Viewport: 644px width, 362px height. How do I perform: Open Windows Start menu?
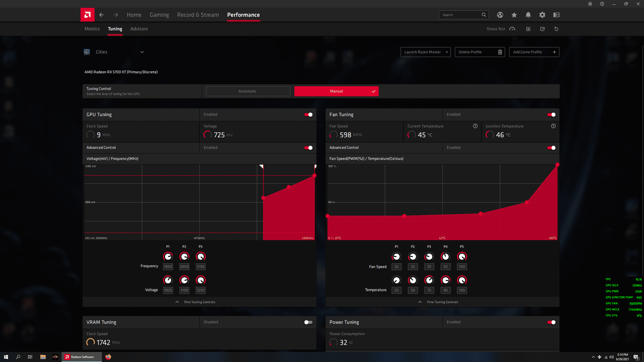[x=6, y=357]
